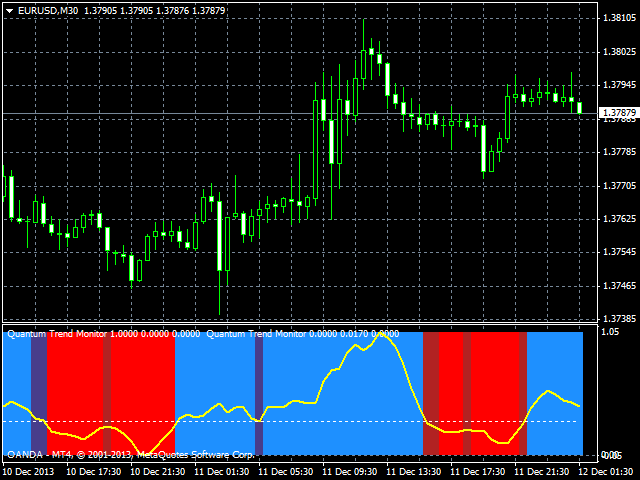640x480 pixels.
Task: Click the first Quantum Trend Monitor indicator label
Action: click(103, 334)
